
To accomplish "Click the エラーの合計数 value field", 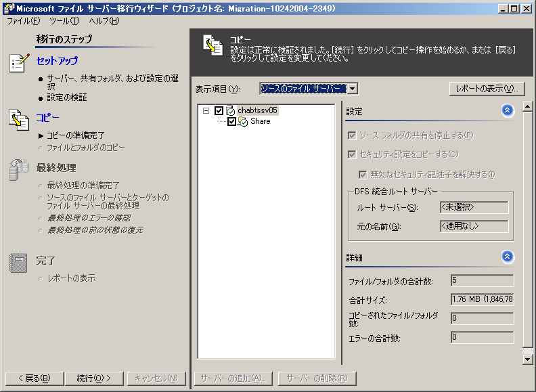I will coord(483,337).
